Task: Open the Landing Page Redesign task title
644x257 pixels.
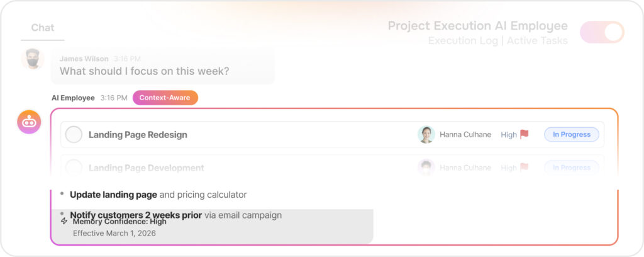Action: click(138, 135)
